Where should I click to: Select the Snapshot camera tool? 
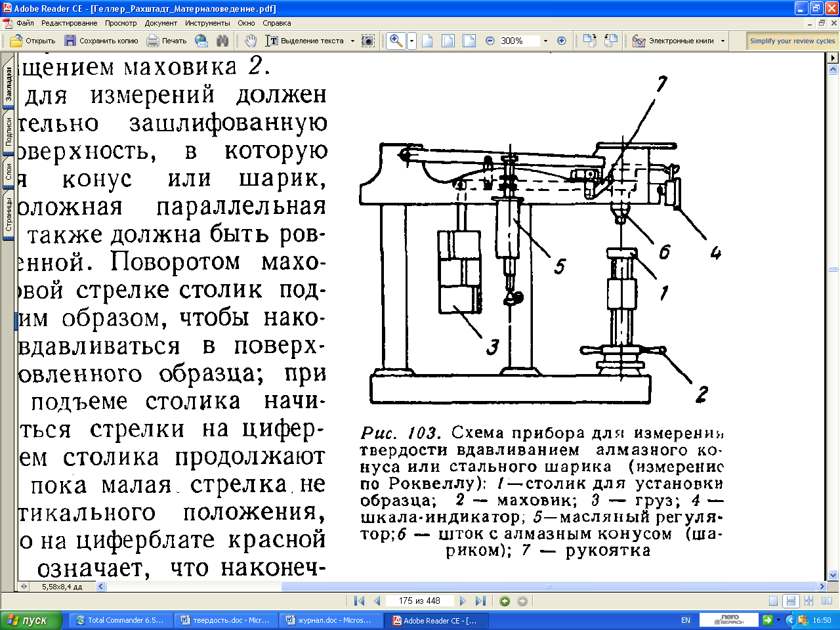368,41
